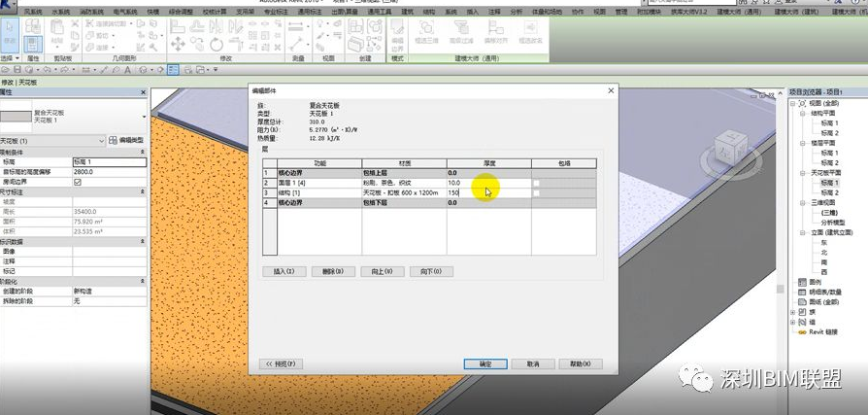Screen dimensions: 868x415
Task: Open the 电气系统 ribbon tab
Action: point(125,12)
